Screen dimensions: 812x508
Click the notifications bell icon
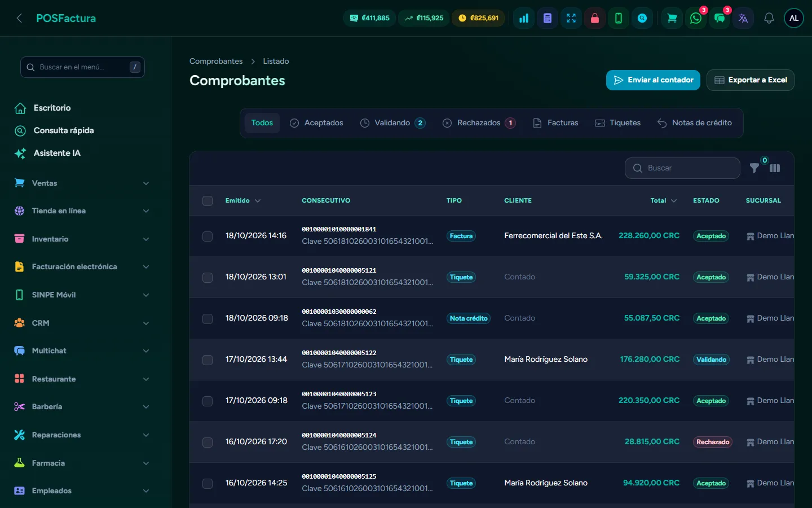point(769,18)
